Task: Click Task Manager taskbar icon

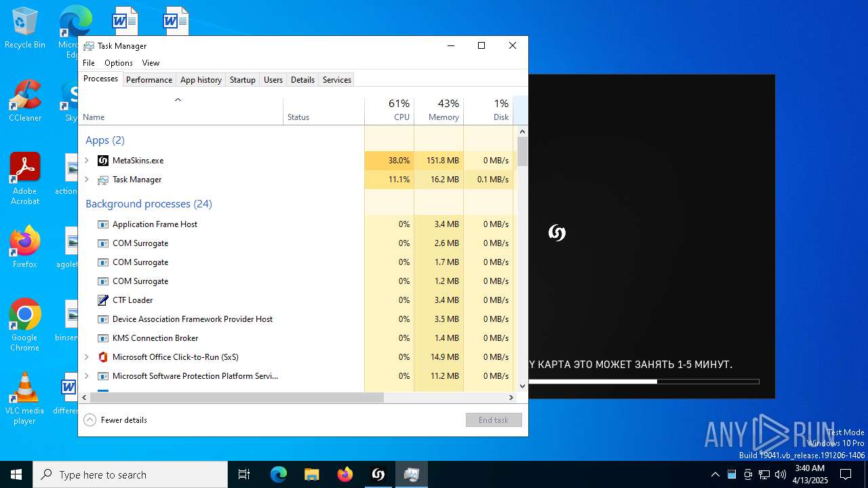Action: [411, 474]
